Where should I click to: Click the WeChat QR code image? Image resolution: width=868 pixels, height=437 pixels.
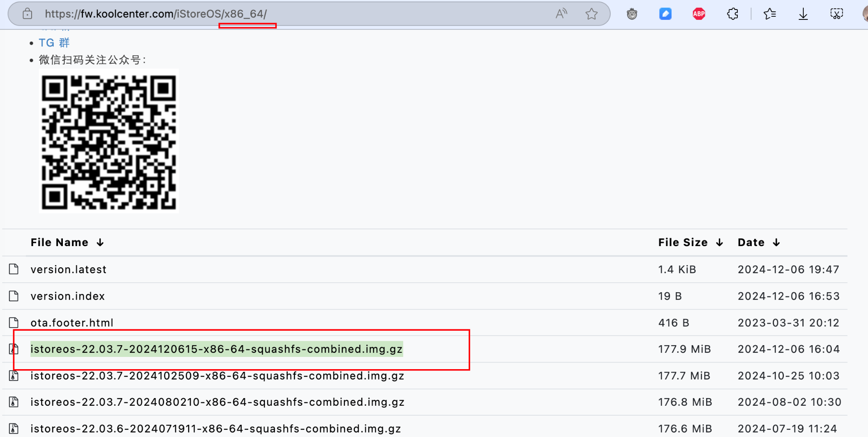pos(109,142)
